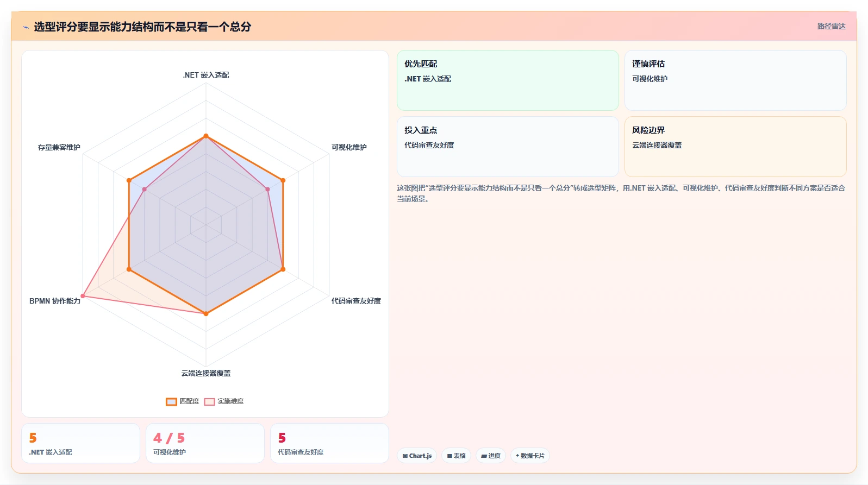This screenshot has height=485, width=868.
Task: Open the 投入重点 card
Action: point(508,147)
